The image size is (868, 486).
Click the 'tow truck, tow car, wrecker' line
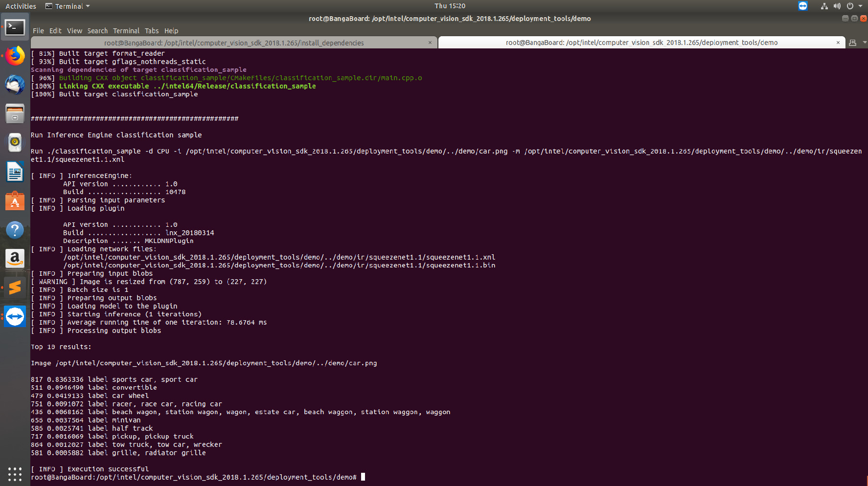click(x=126, y=444)
